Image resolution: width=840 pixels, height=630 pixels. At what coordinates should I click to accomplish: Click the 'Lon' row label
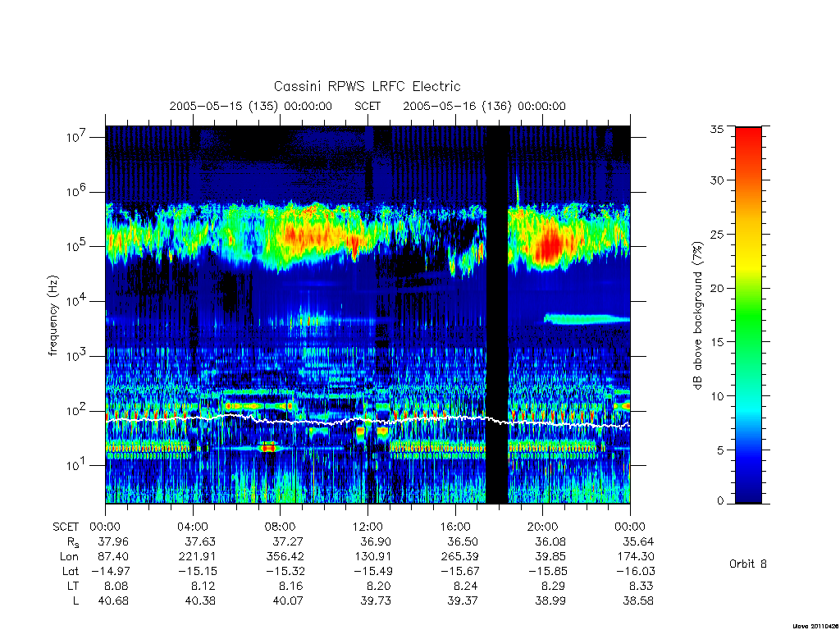coord(69,557)
